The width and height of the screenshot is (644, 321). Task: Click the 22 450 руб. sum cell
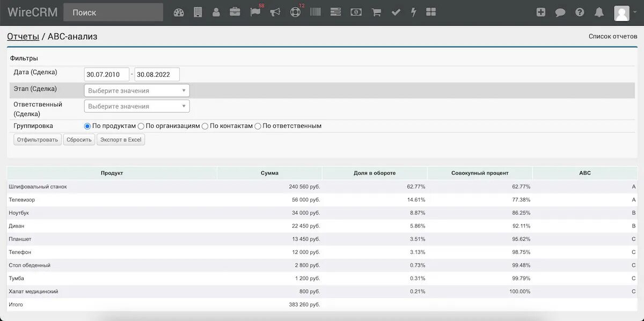tap(306, 226)
